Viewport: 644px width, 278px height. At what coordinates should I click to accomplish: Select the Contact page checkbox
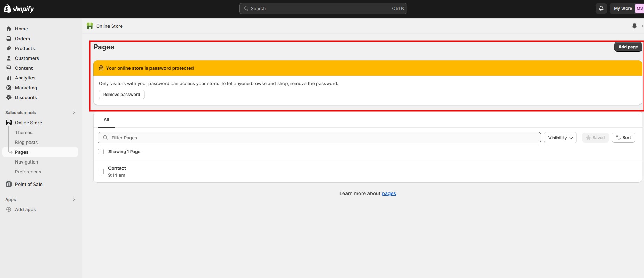101,172
